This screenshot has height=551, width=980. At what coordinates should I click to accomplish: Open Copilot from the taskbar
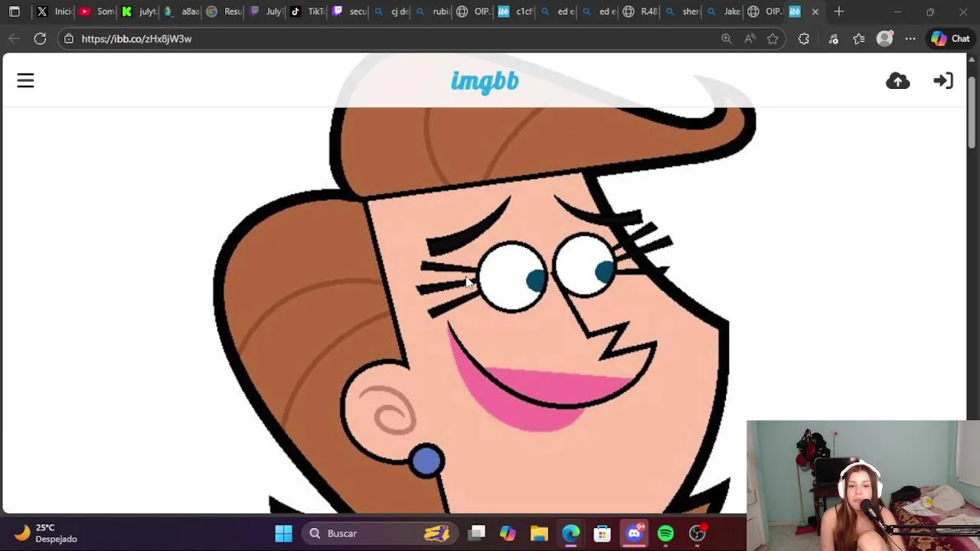(x=508, y=533)
